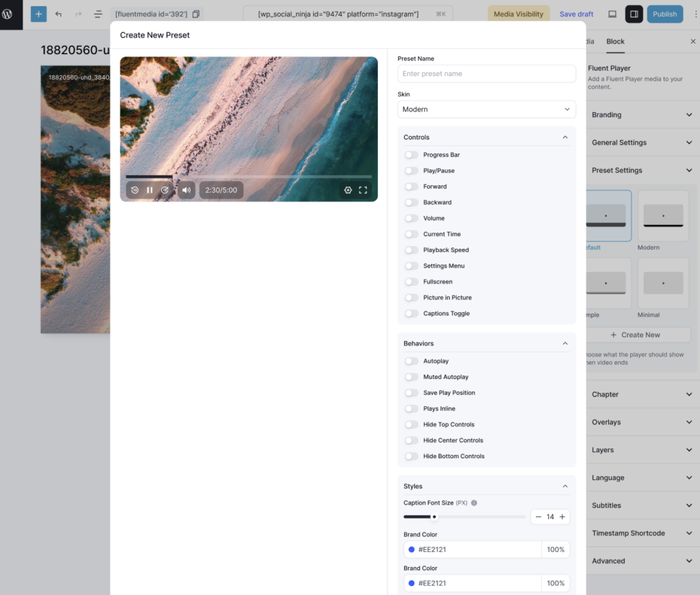
Task: Click the Preset Name input field
Action: coord(486,74)
